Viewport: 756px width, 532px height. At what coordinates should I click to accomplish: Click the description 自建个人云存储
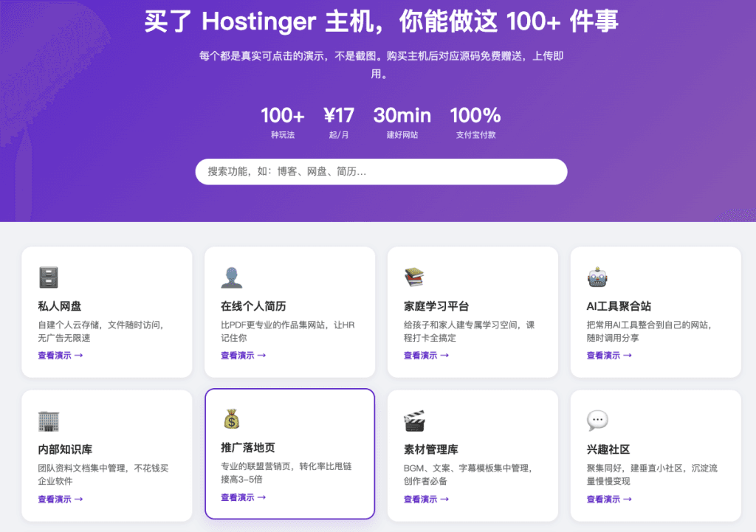pyautogui.click(x=100, y=331)
